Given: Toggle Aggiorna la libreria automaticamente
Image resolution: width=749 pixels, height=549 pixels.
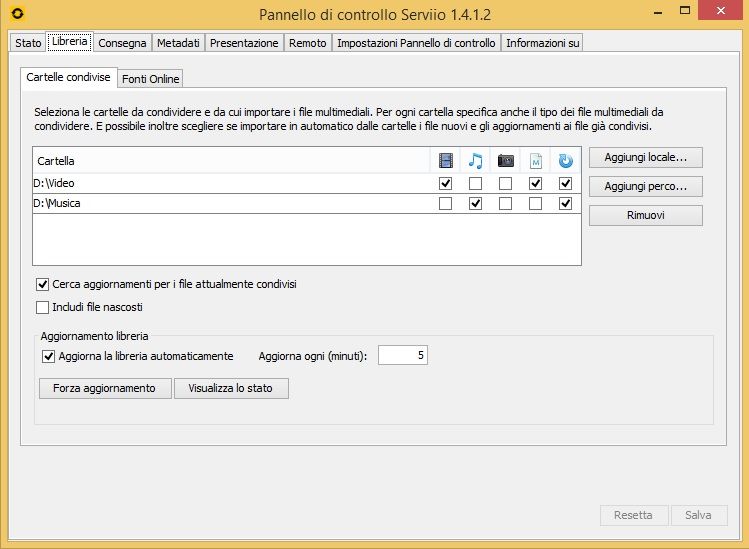Looking at the screenshot, I should pos(49,356).
